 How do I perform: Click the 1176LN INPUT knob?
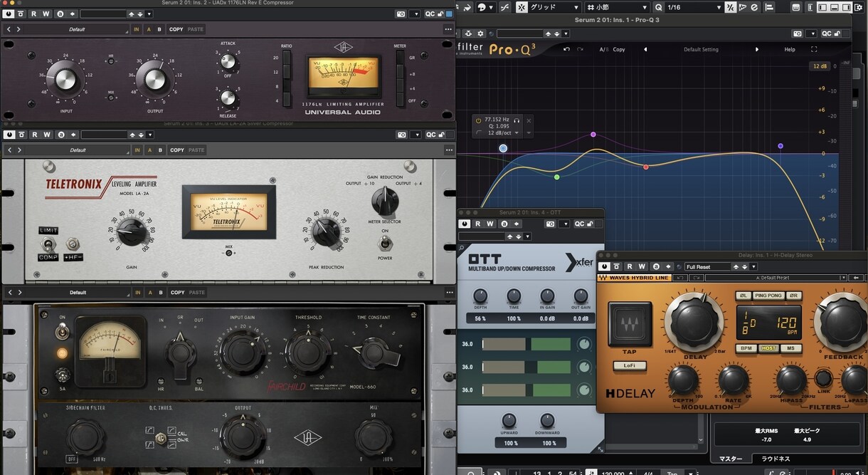click(x=65, y=78)
